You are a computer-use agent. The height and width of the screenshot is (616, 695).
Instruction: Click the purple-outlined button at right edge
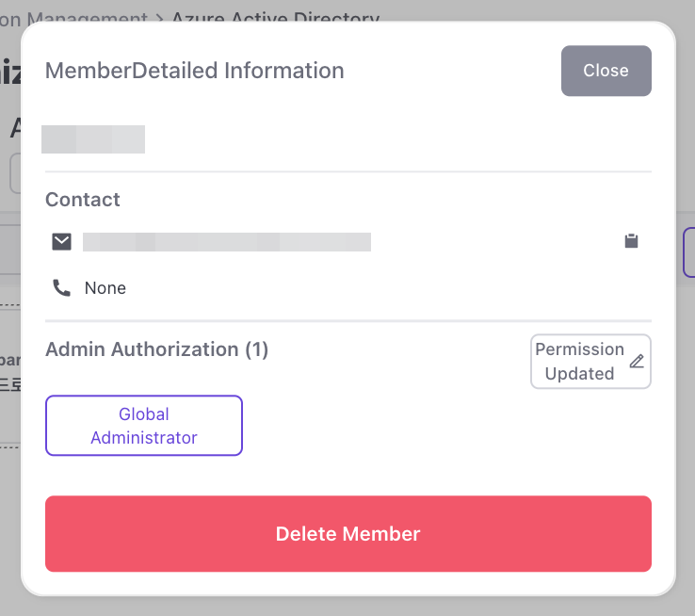pyautogui.click(x=687, y=252)
